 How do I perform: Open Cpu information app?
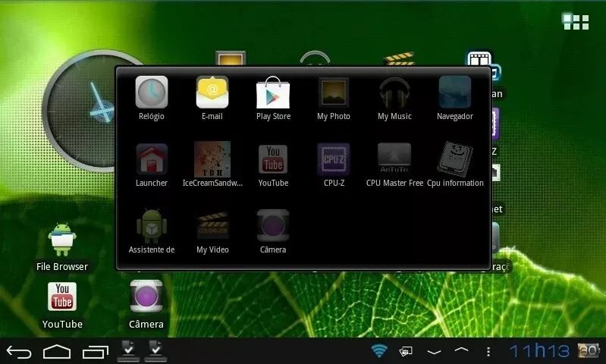pos(455,158)
